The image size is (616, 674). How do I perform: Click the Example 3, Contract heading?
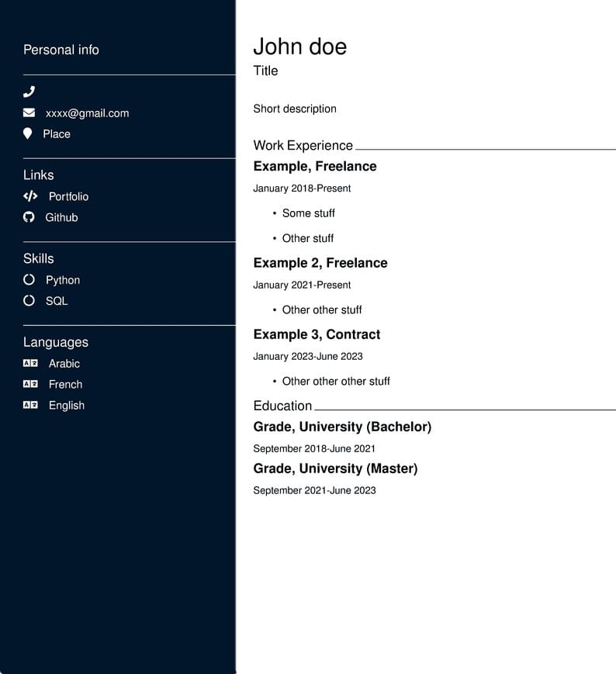[317, 334]
